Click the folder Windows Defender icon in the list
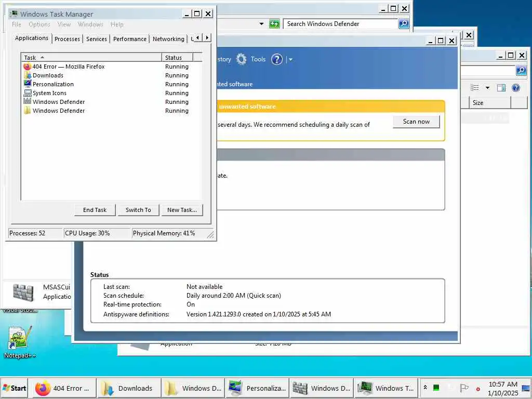 (x=27, y=110)
